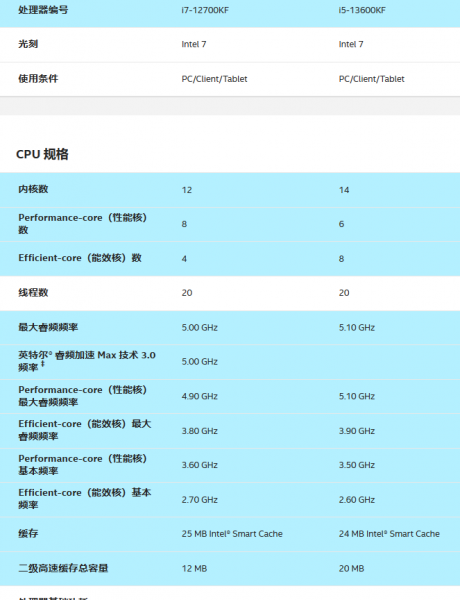460x600 pixels.
Task: Select the 20 MB L2 cache value
Action: [x=351, y=569]
